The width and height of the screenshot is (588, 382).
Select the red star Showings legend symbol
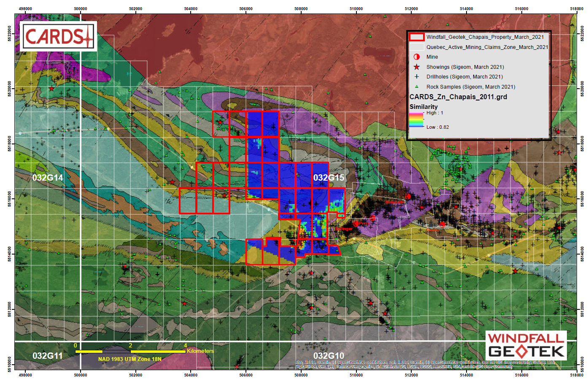pyautogui.click(x=417, y=67)
